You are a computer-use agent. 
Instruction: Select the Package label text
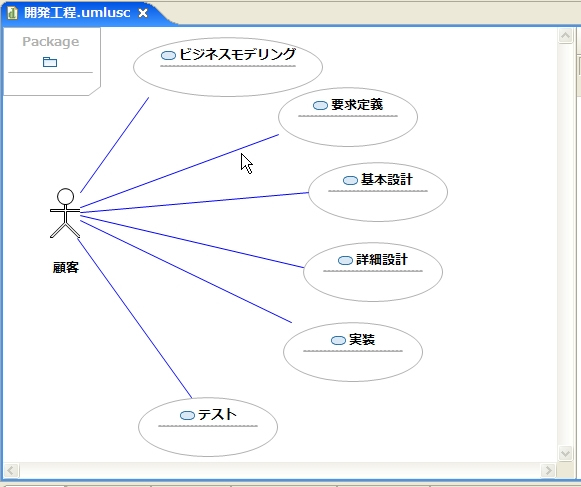[x=51, y=42]
